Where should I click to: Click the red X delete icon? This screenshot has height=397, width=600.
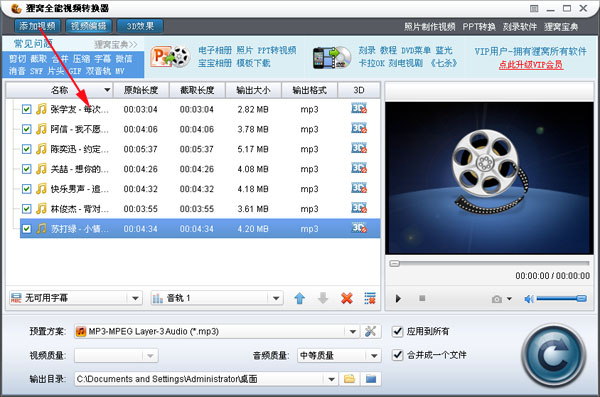tap(347, 298)
